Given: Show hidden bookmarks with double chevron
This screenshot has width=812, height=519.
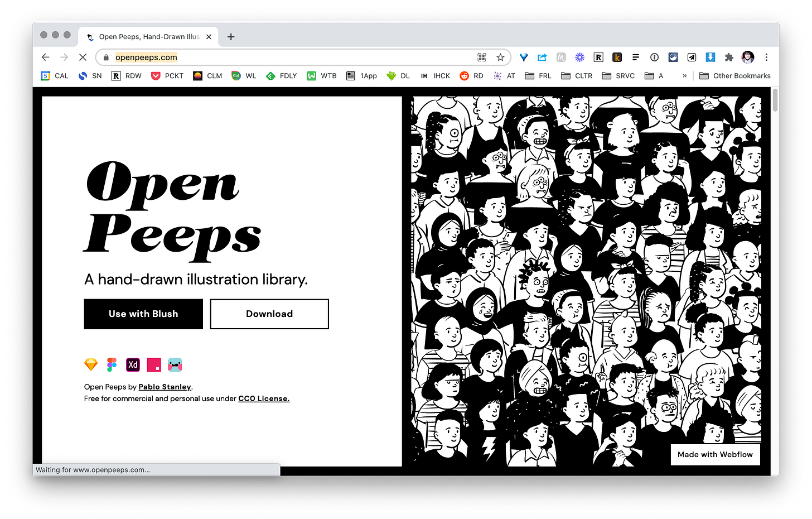Looking at the screenshot, I should [685, 76].
